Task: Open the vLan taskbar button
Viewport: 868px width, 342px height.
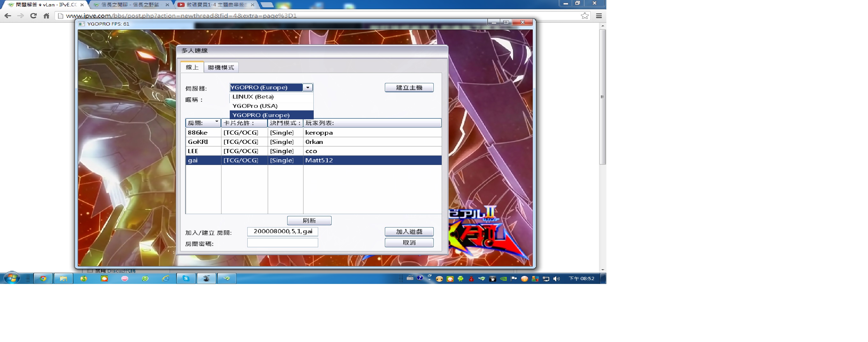Action: (x=227, y=279)
